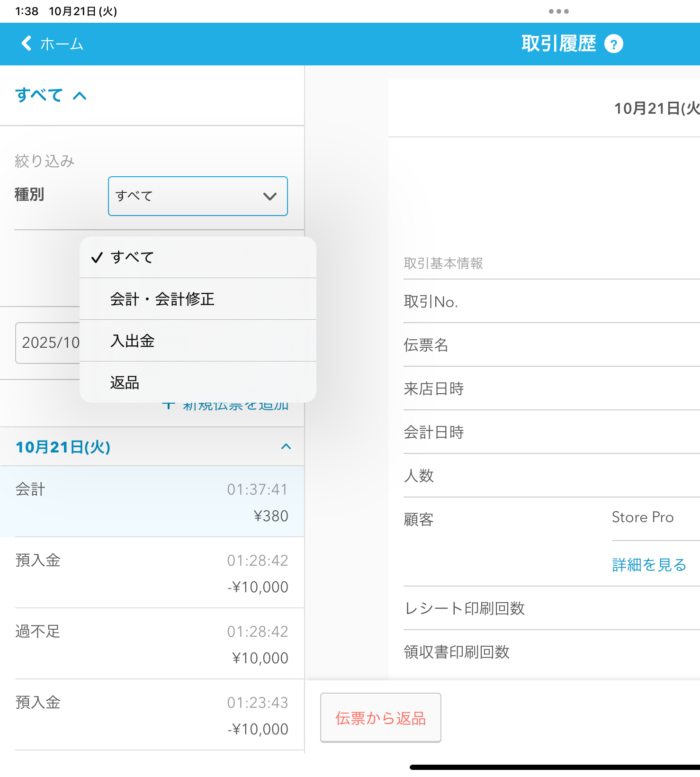The width and height of the screenshot is (700, 777).
Task: Choose 会計・会計修正 from the menu
Action: (162, 299)
